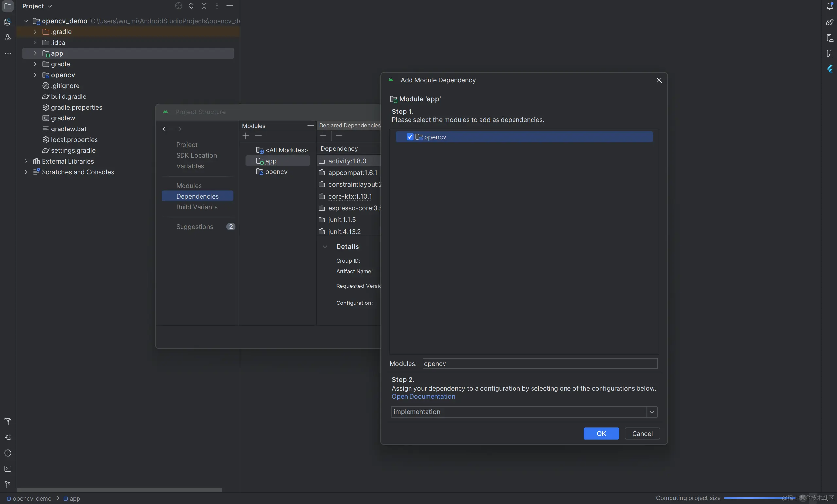Confirm with the OK button
Viewport: 837px width, 504px height.
[601, 434]
